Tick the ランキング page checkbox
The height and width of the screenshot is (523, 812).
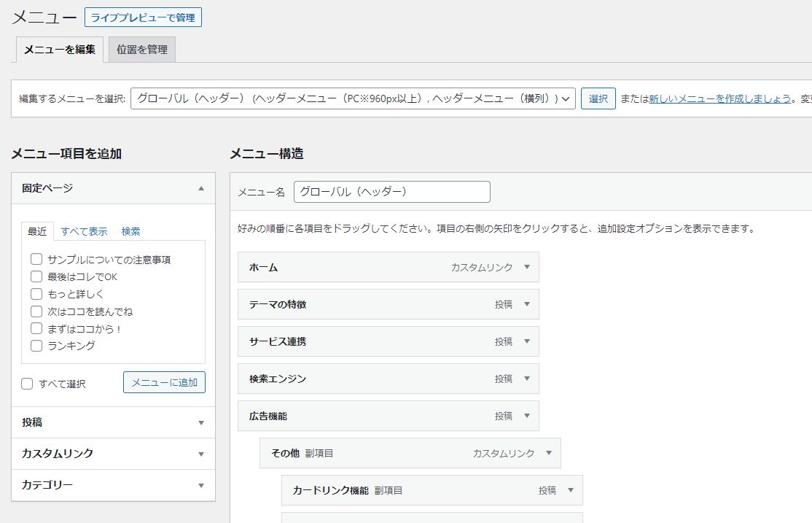click(36, 346)
